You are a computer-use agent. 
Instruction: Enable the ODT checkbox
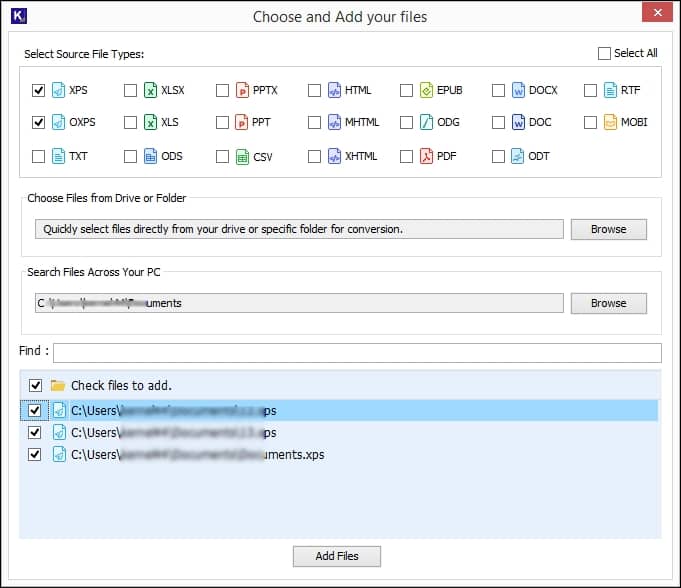[x=498, y=156]
